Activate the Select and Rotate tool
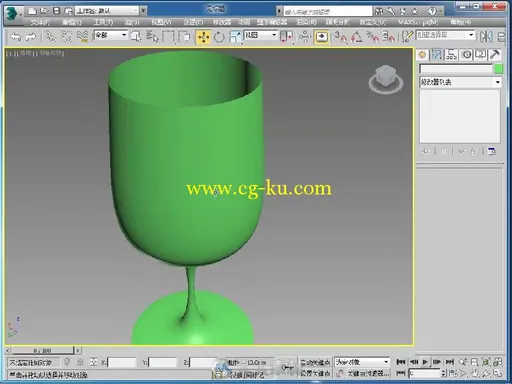 click(x=219, y=37)
